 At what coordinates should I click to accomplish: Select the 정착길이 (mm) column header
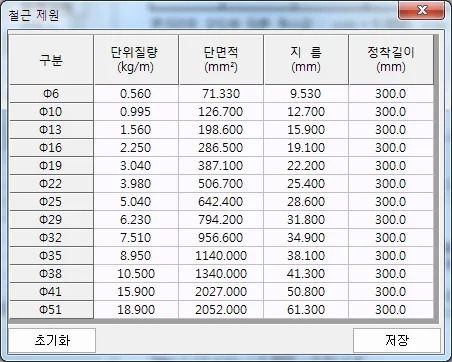point(391,60)
